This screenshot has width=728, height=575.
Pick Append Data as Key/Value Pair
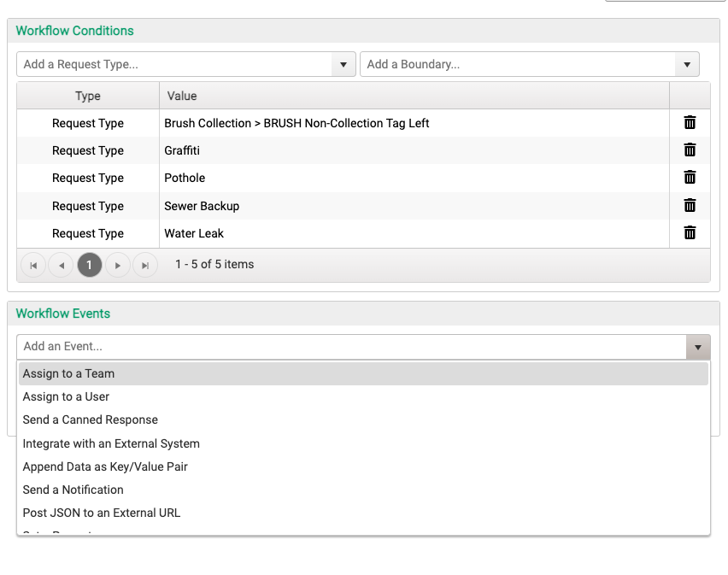[x=363, y=466]
